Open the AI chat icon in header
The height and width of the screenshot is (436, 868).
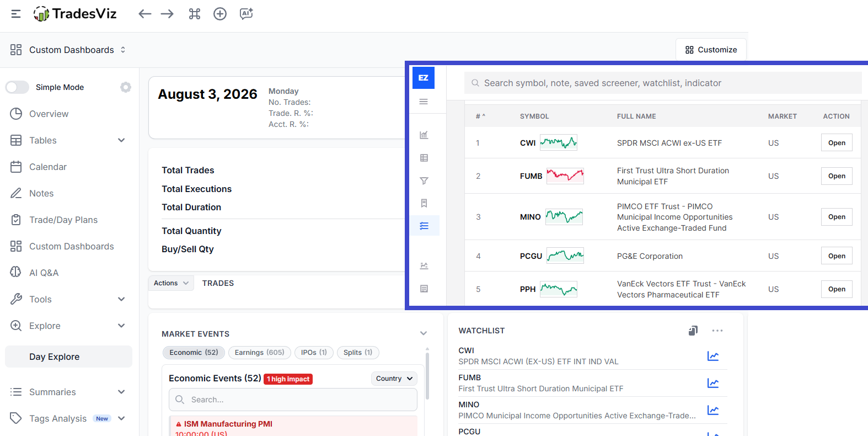tap(246, 14)
